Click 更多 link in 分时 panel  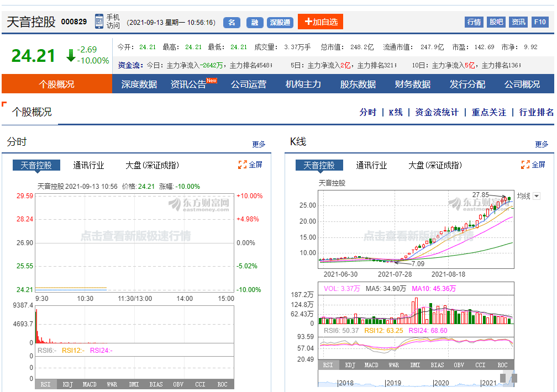pyautogui.click(x=259, y=144)
